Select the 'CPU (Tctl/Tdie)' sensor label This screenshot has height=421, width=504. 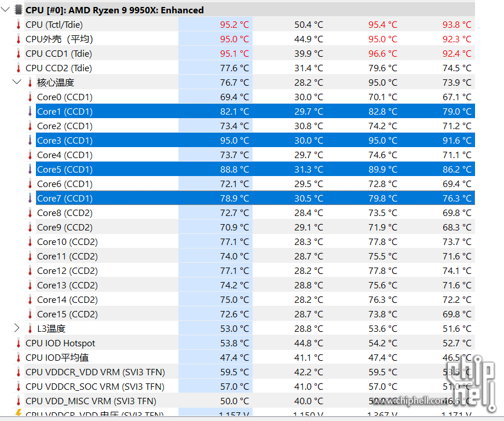(54, 25)
